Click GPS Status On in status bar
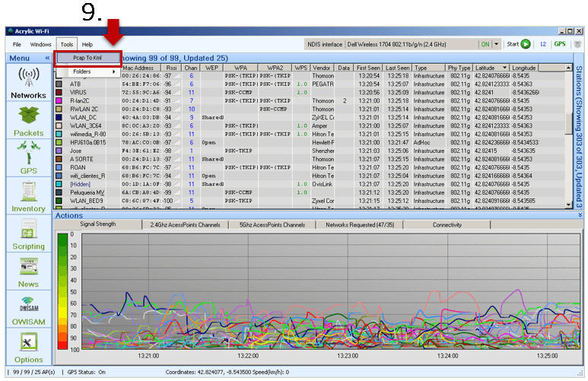 86,372
